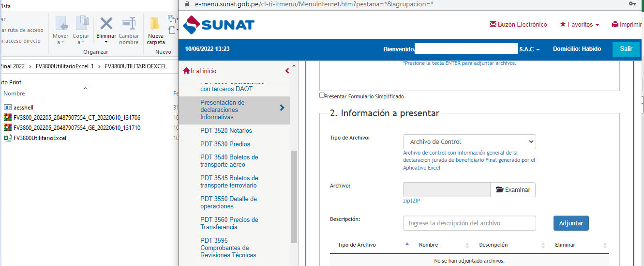The width and height of the screenshot is (644, 266).
Task: Click the Copiar a (Copy to) icon
Action: pyautogui.click(x=81, y=24)
